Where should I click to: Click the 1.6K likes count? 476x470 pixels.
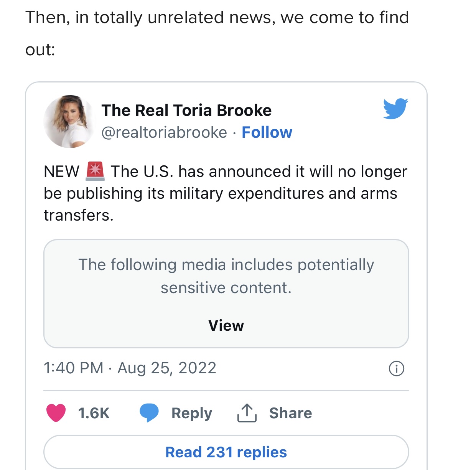[94, 413]
